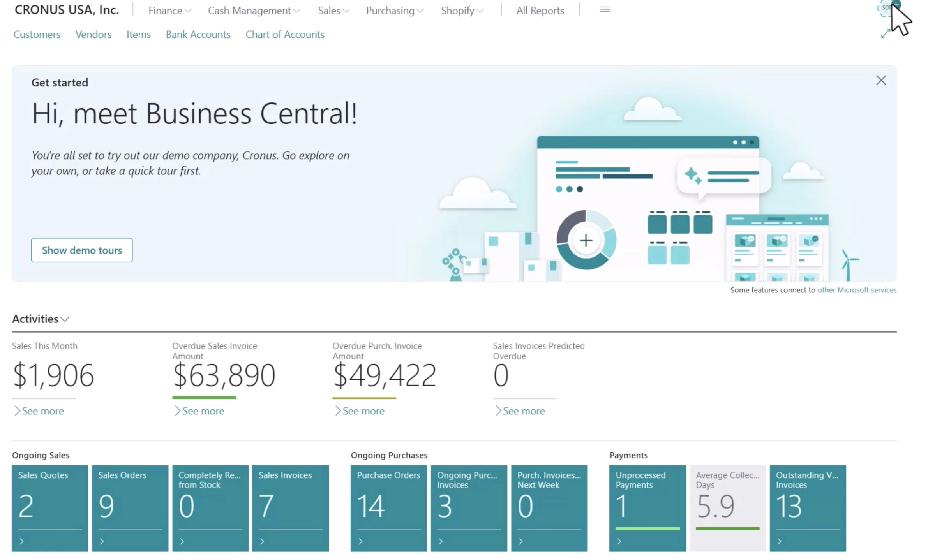Click the CRONUS USA, Inc. company name

tap(67, 10)
